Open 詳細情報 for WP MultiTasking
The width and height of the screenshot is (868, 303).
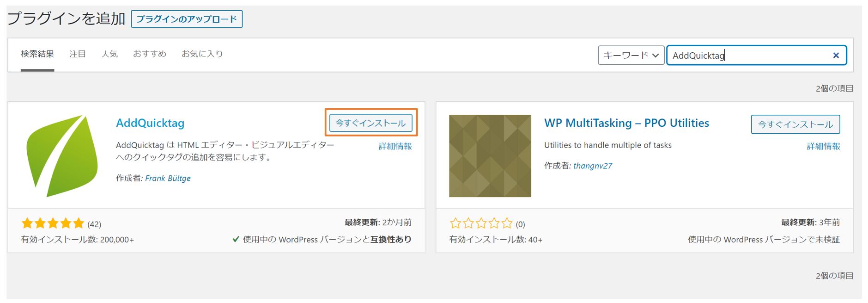[x=823, y=146]
